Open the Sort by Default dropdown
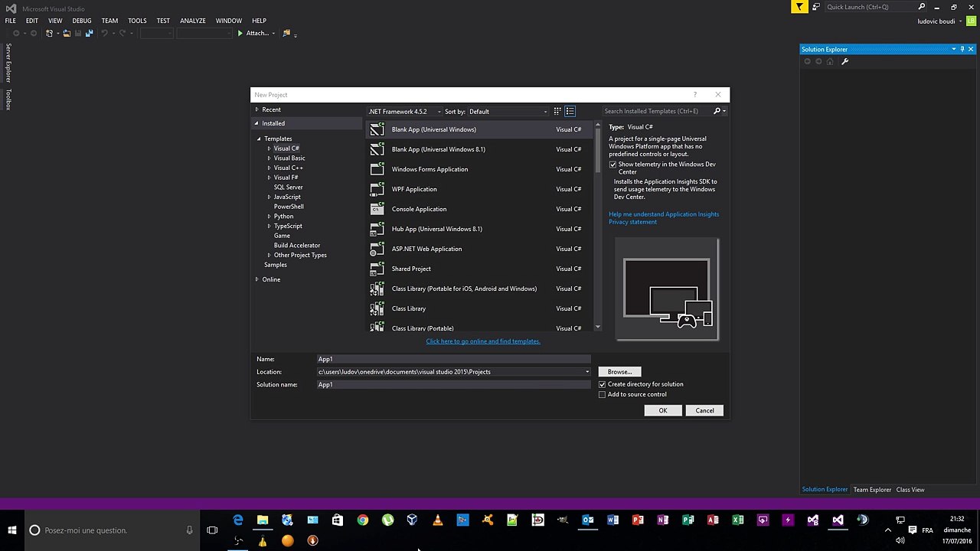Screen dimensions: 980x551 508,112
